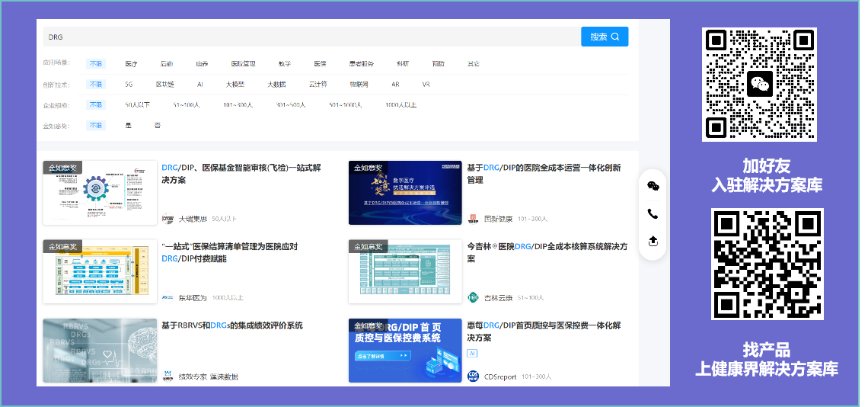Select company size 1000人以上 filter
This screenshot has width=868, height=407.
click(x=400, y=105)
